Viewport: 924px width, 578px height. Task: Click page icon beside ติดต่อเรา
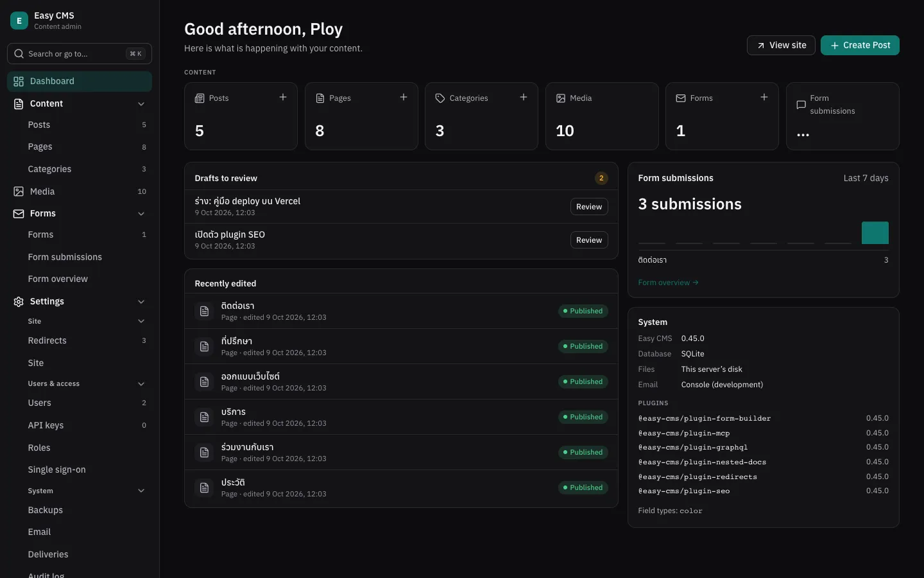click(204, 311)
